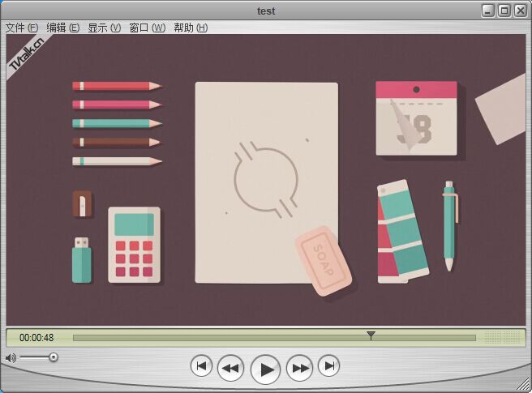Mute audio with the speaker icon
The width and height of the screenshot is (532, 393).
pyautogui.click(x=11, y=357)
